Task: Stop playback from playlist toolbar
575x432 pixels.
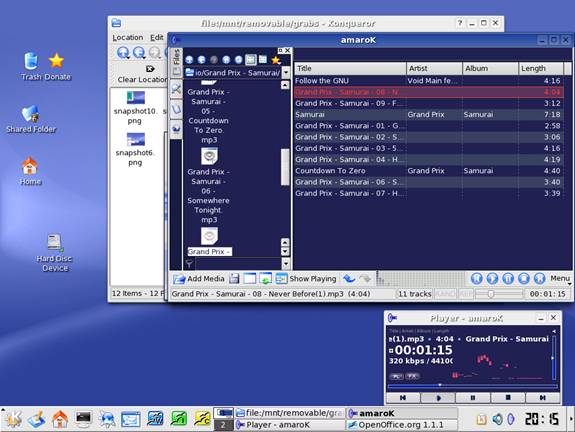Action: 524,279
